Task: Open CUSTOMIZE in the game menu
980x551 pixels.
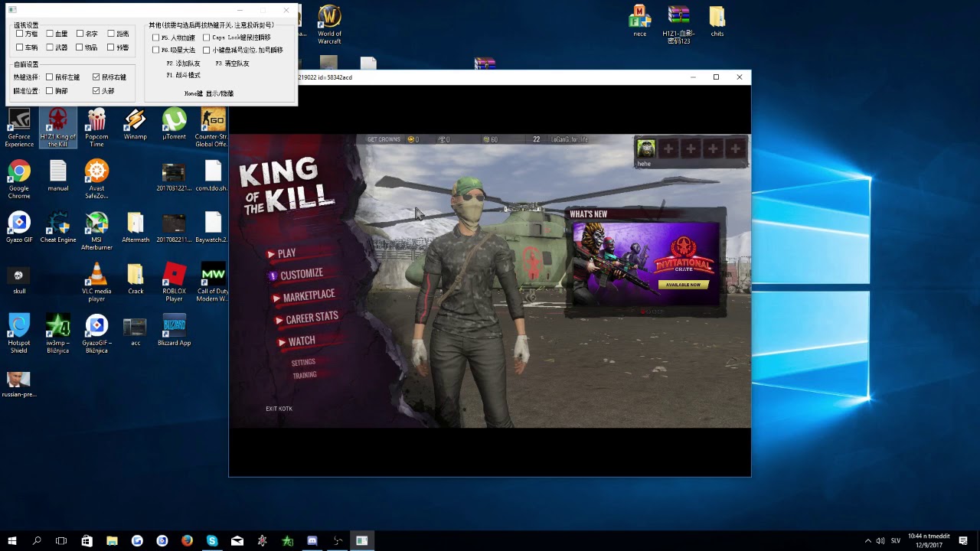Action: point(301,274)
